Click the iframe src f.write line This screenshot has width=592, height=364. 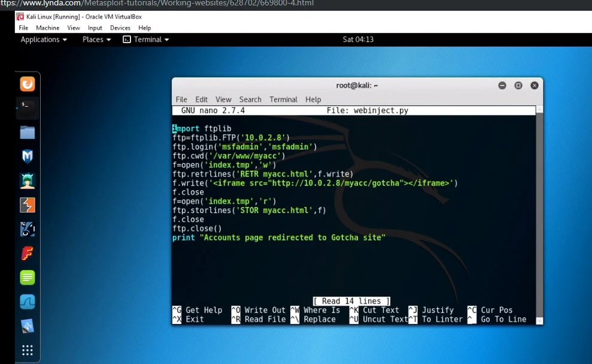[315, 183]
